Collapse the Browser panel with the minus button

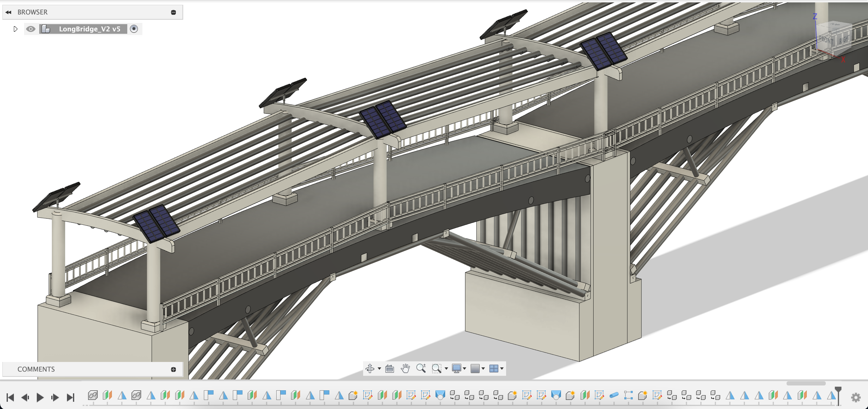[x=173, y=12]
